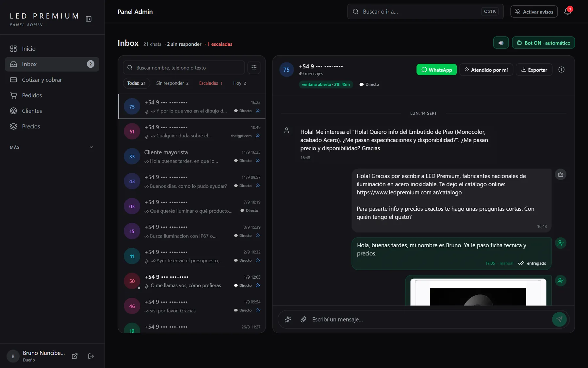Open Cliente mayorista chat
The image size is (588, 368).
point(192,156)
